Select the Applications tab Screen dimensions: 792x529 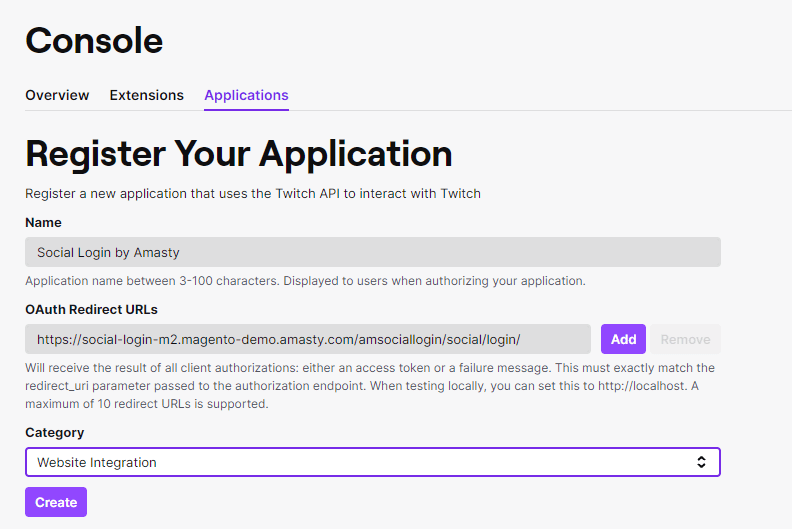[246, 95]
